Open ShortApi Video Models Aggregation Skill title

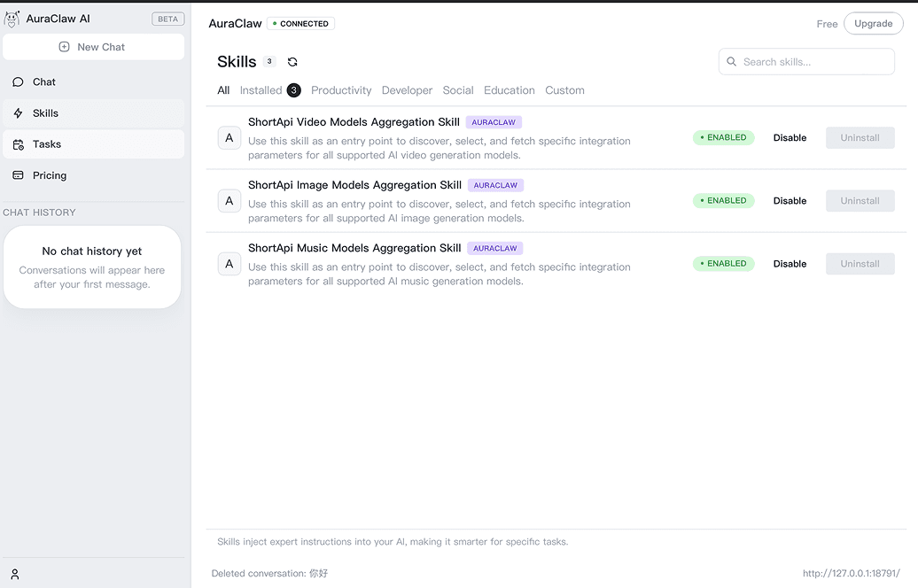(x=354, y=121)
